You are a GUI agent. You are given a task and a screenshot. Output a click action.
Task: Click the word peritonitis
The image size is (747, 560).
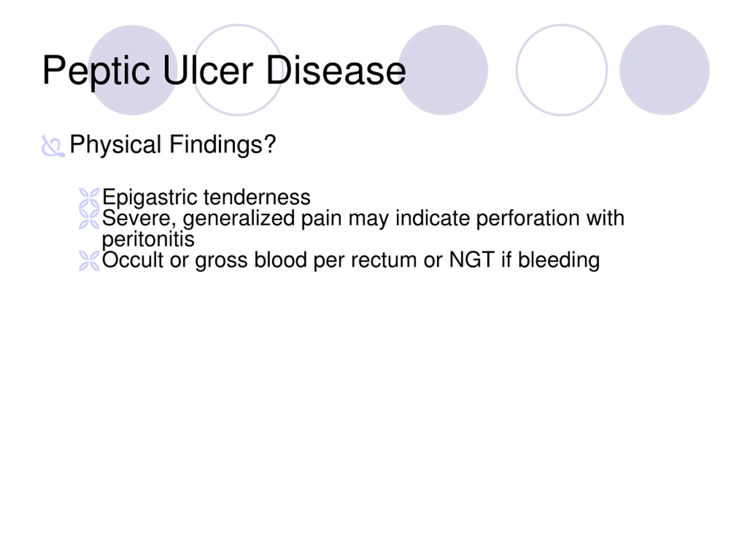click(x=148, y=239)
